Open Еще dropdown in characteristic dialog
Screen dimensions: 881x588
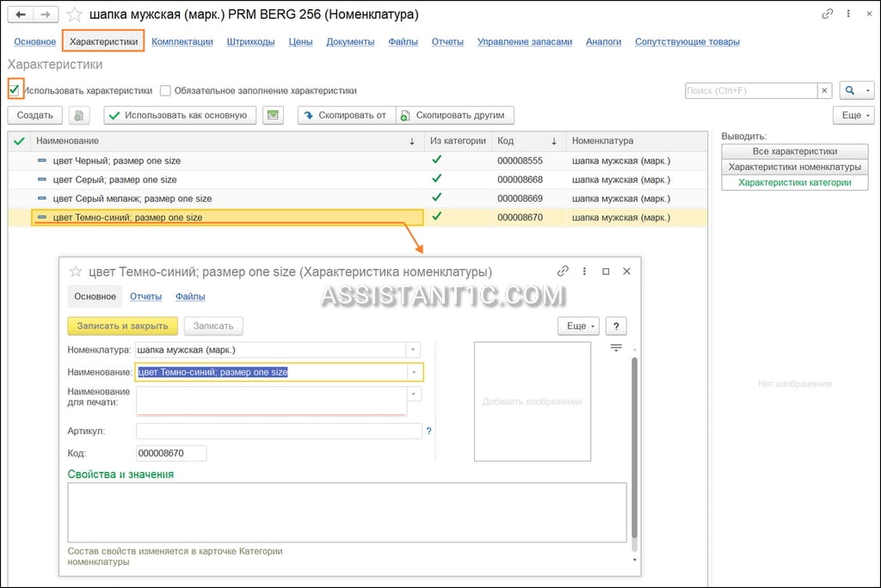tap(579, 326)
